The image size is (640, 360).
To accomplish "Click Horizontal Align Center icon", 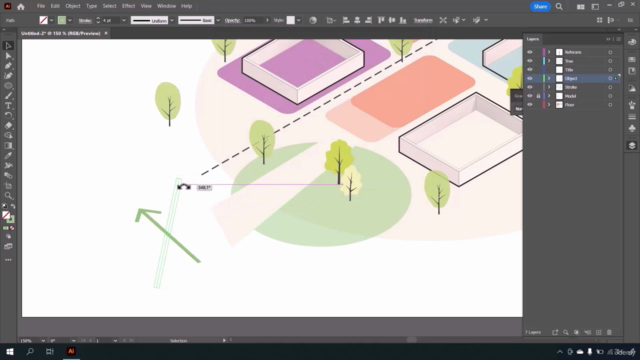I will 357,20.
